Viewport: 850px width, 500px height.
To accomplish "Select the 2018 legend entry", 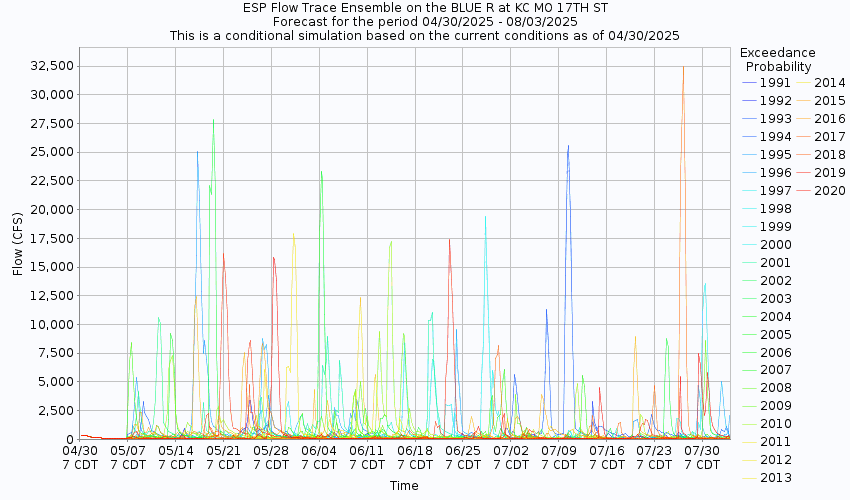I will 821,155.
